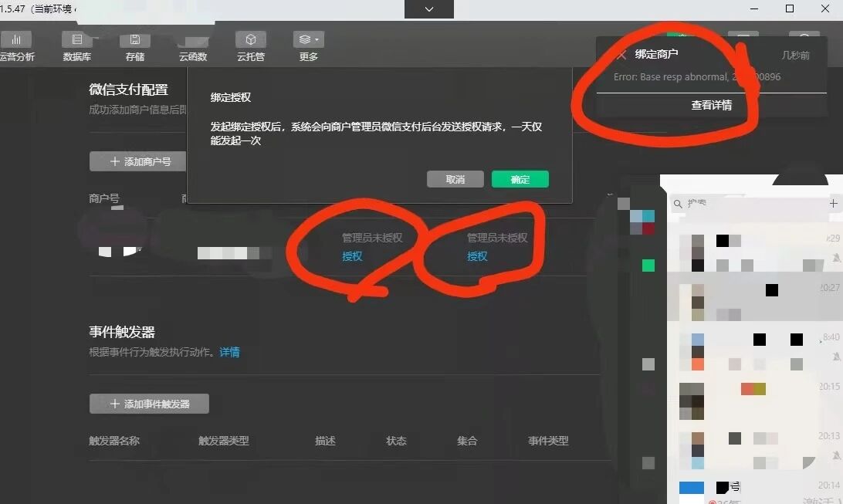This screenshot has width=843, height=504.
Task: Minimize the application window
Action: point(753,8)
